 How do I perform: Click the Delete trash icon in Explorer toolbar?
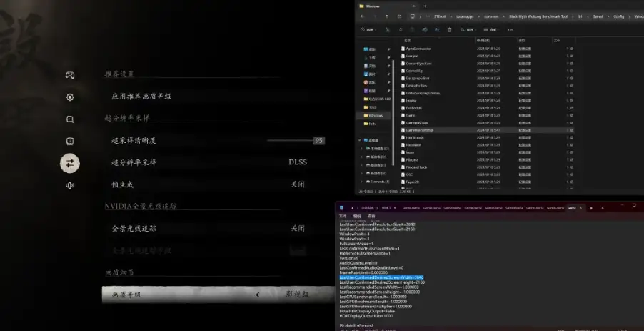tap(449, 30)
